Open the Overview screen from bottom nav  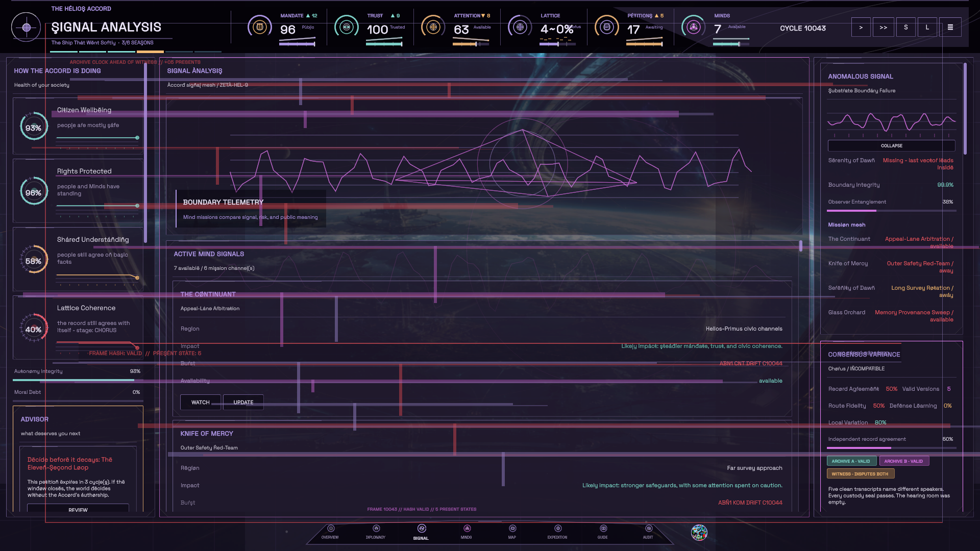click(330, 532)
